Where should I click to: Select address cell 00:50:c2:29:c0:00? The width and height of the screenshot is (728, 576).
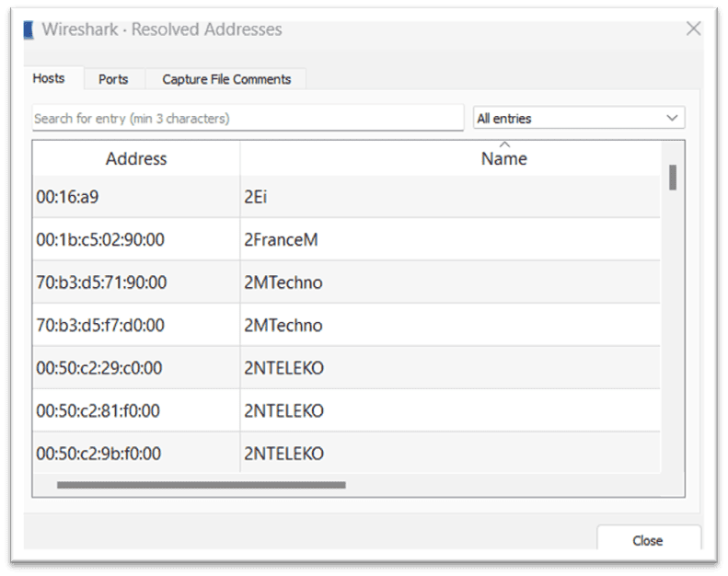pyautogui.click(x=136, y=368)
